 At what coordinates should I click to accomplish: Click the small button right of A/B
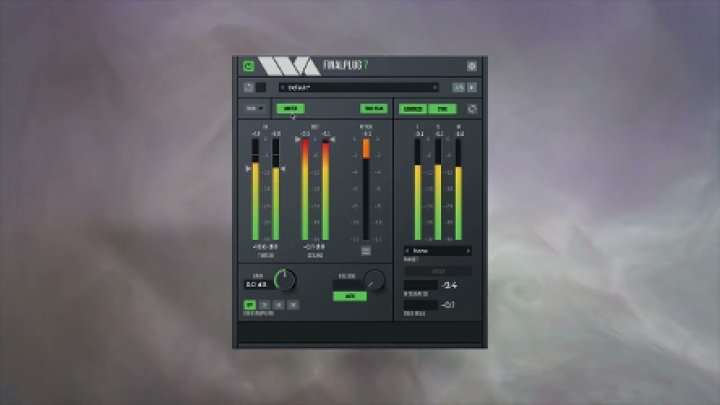(x=472, y=87)
